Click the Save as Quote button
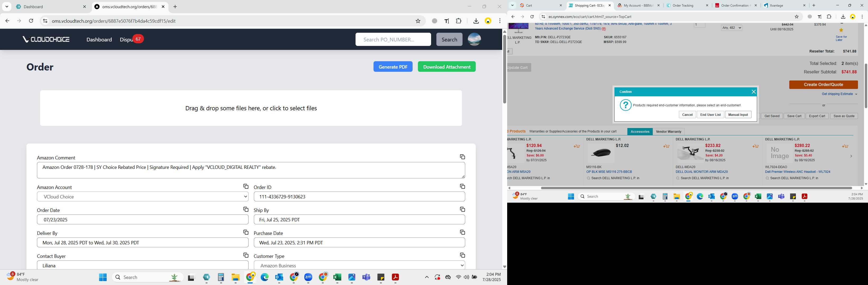The image size is (868, 285). pos(844,116)
